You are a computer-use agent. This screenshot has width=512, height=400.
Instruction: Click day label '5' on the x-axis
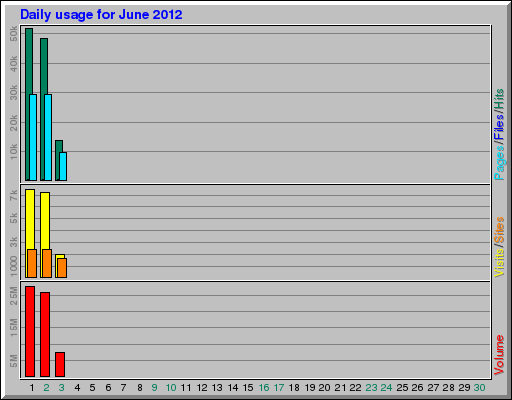click(92, 388)
